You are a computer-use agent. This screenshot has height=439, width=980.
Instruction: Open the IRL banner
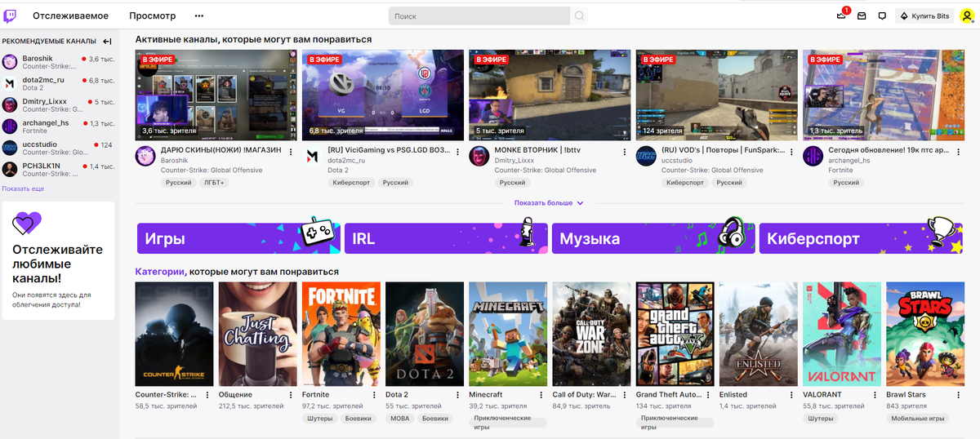click(446, 238)
